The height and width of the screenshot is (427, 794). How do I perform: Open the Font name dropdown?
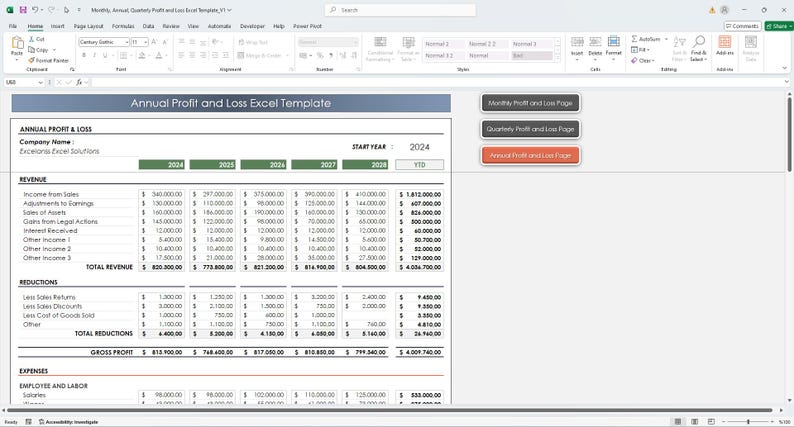click(127, 42)
